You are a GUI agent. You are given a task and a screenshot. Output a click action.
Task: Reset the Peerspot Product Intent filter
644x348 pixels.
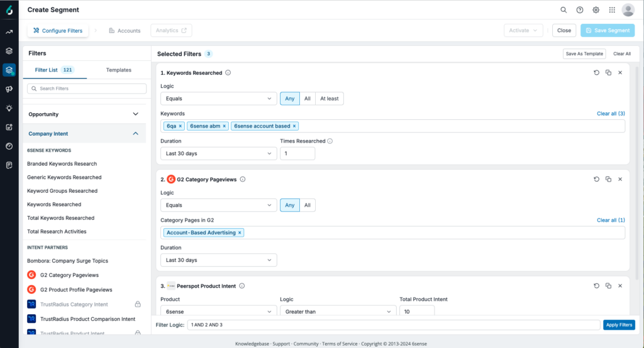click(596, 286)
